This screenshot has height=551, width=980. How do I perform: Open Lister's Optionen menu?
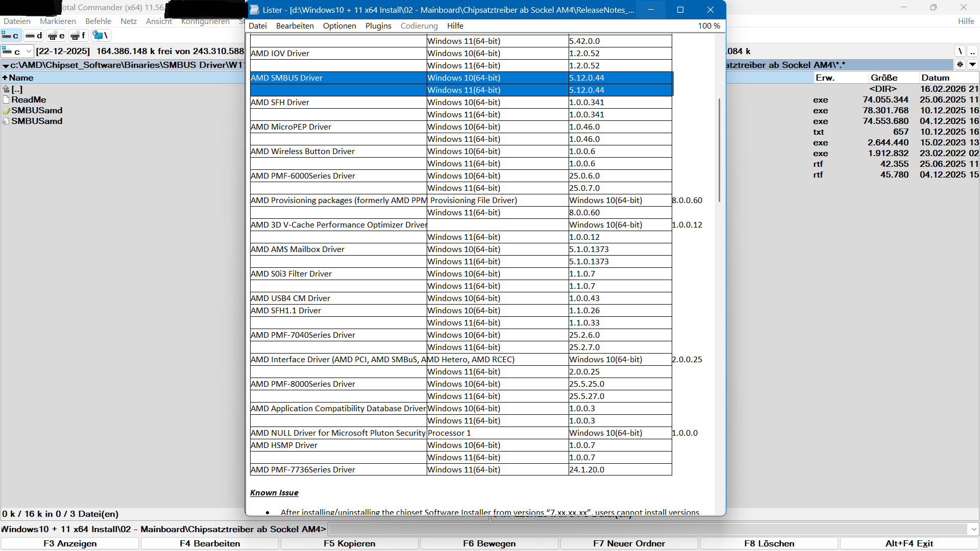pyautogui.click(x=339, y=26)
